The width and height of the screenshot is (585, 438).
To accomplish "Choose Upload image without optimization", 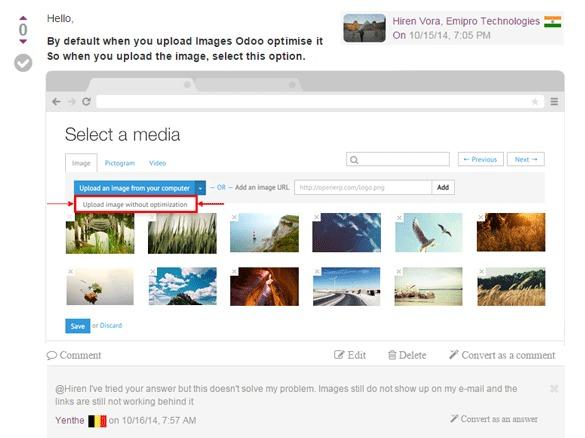I will click(135, 204).
